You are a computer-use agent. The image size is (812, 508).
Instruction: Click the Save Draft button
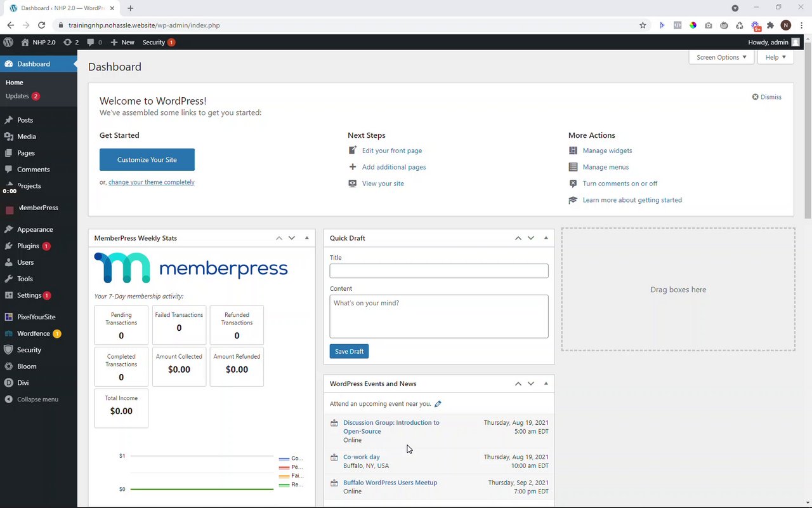tap(349, 351)
